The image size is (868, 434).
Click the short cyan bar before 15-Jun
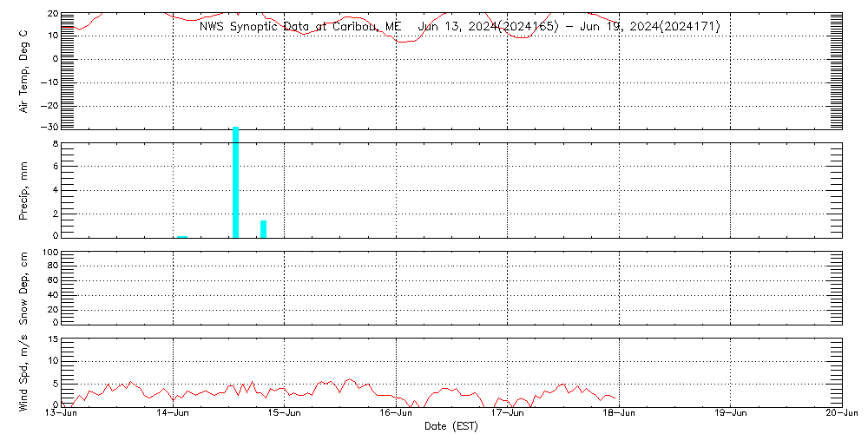(263, 228)
